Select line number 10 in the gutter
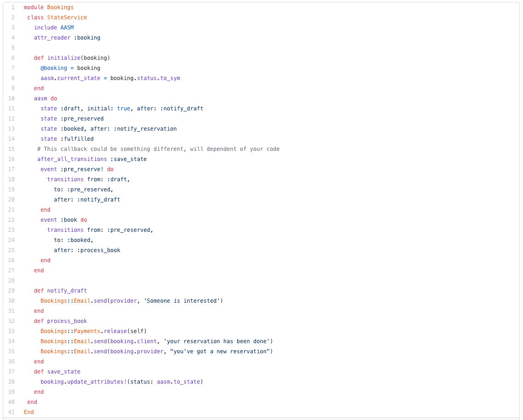Screen dimensions: 523x420 [x=11, y=98]
